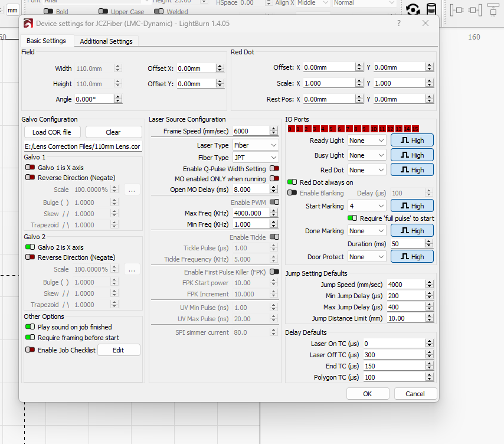Open Fiber Type dropdown showing JPT
Screen dimensions: 504x444
[256, 158]
